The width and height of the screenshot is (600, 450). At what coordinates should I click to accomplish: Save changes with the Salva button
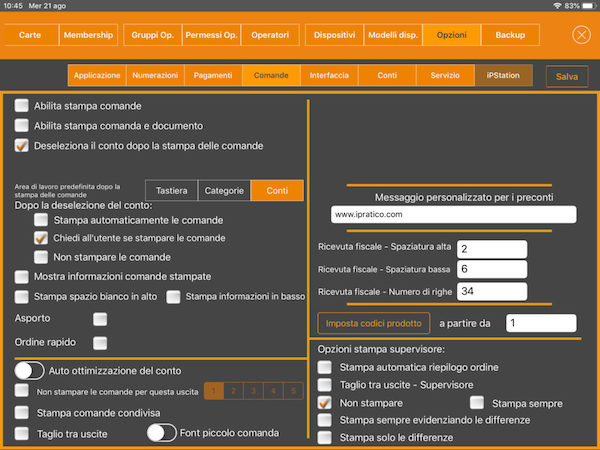coord(567,77)
